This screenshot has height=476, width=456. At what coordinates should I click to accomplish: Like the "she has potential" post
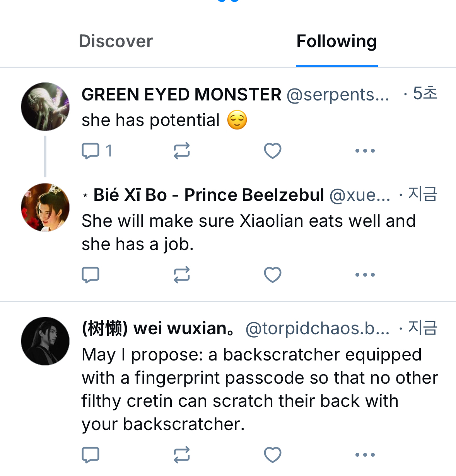272,151
